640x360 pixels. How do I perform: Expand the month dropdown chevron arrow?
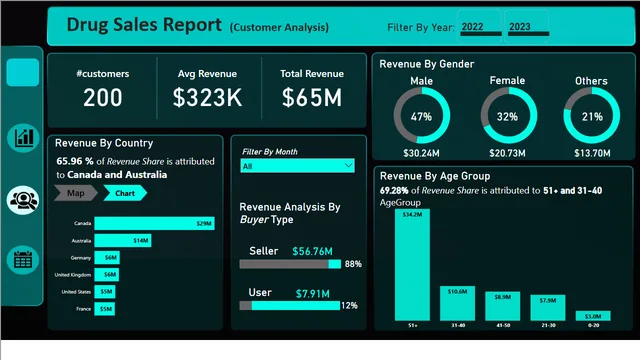[348, 165]
